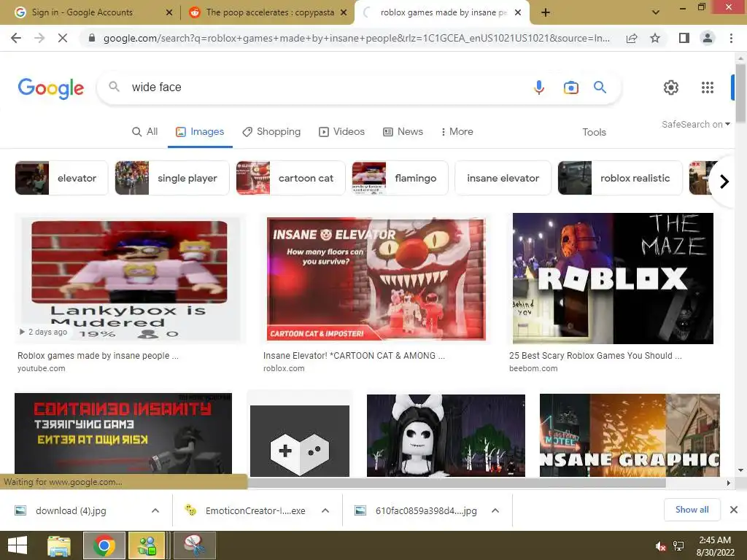Close the copypasta Reddit tab

click(344, 12)
